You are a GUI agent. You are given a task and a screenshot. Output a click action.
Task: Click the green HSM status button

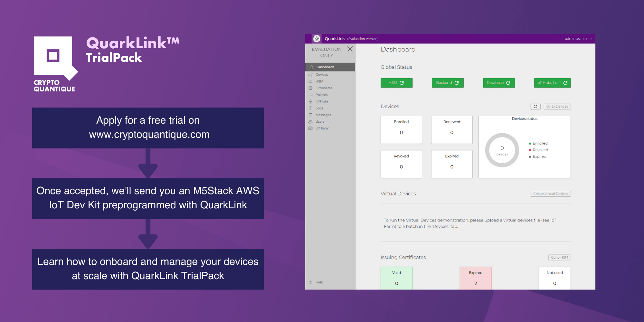tap(396, 83)
